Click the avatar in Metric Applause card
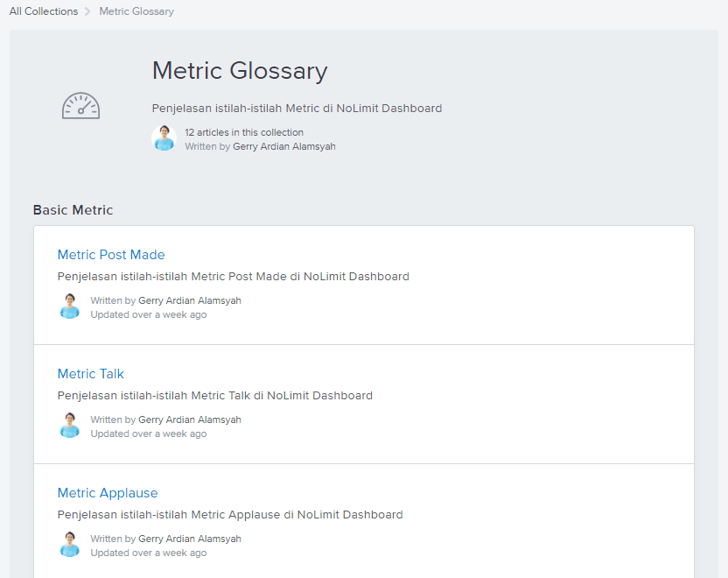This screenshot has height=578, width=728. [70, 544]
